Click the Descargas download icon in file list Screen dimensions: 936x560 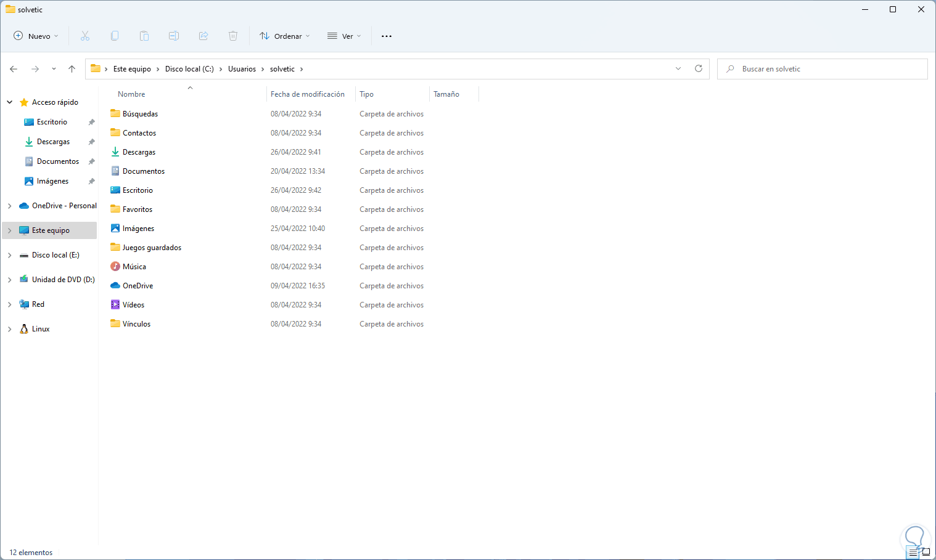115,152
